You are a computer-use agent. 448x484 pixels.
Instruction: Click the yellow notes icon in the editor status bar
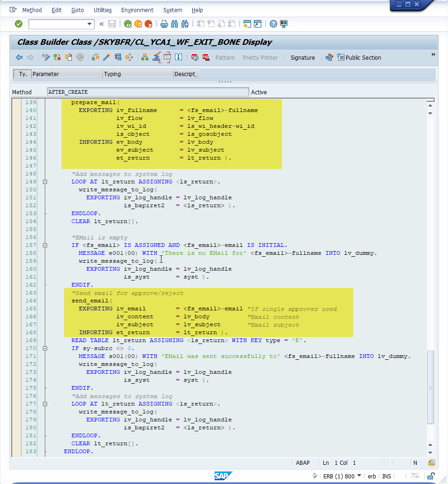point(432,463)
